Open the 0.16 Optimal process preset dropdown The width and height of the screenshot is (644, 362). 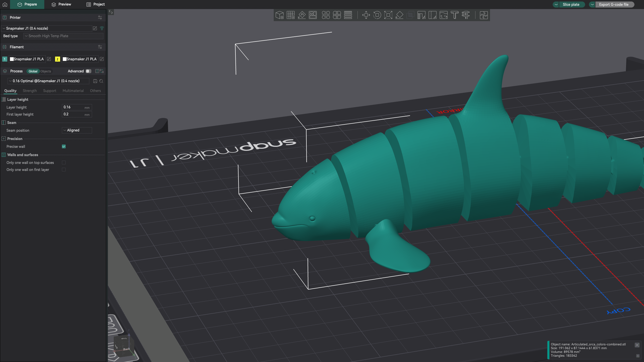coord(48,81)
